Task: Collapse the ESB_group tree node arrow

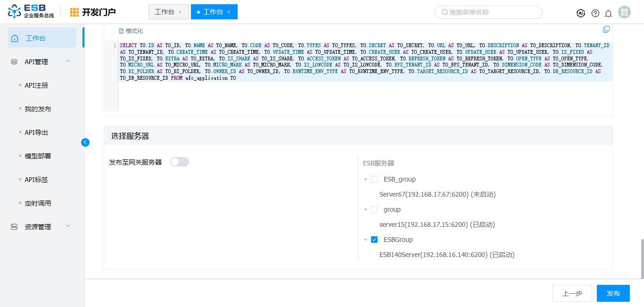Action: coord(366,180)
